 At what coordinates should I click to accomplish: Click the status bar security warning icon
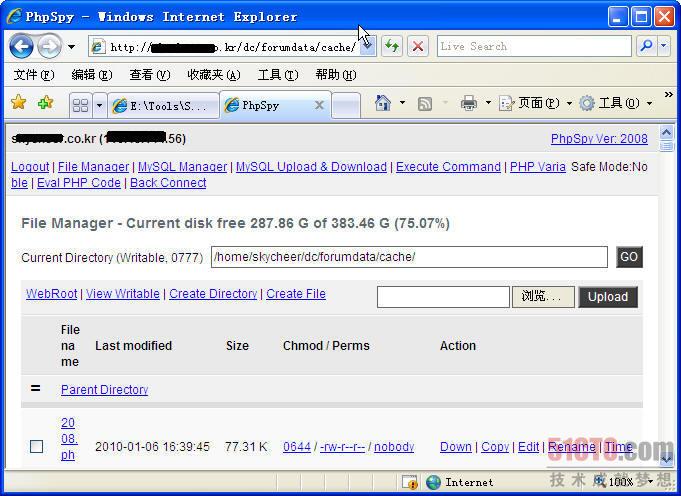(409, 482)
